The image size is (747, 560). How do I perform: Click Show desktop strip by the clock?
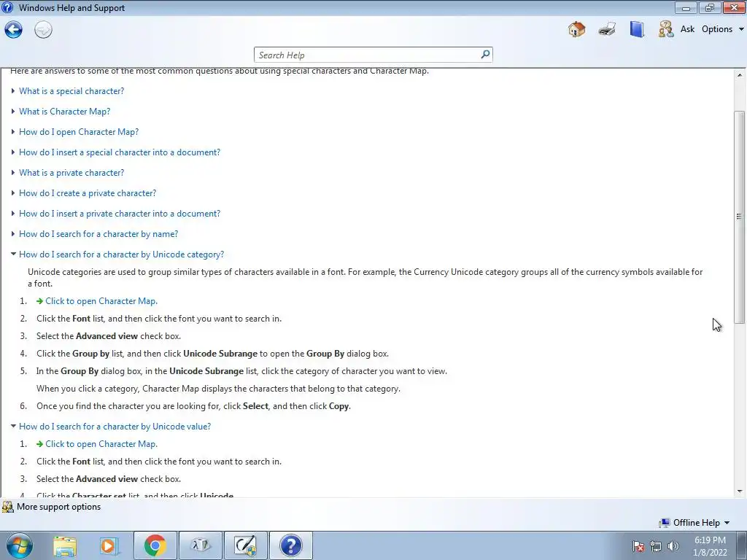(741, 545)
